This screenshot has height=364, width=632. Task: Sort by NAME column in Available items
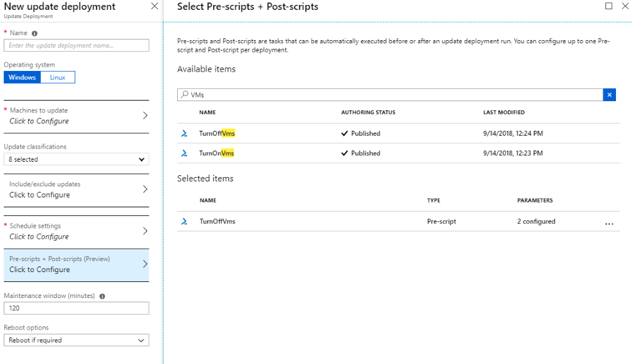point(207,112)
